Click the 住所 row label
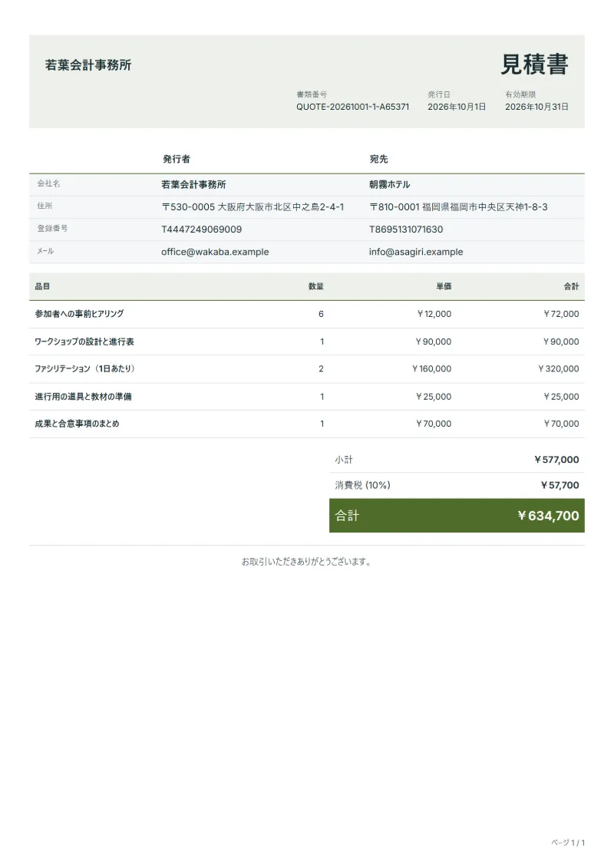614x868 pixels. 45,206
